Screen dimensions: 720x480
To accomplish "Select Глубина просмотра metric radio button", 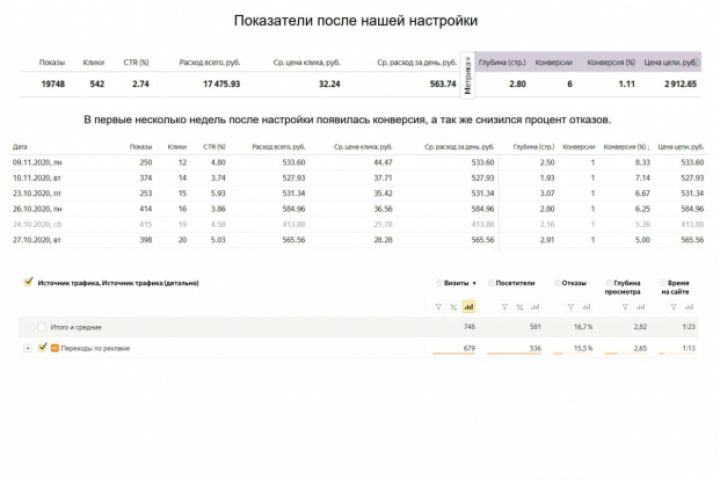I will (x=609, y=283).
